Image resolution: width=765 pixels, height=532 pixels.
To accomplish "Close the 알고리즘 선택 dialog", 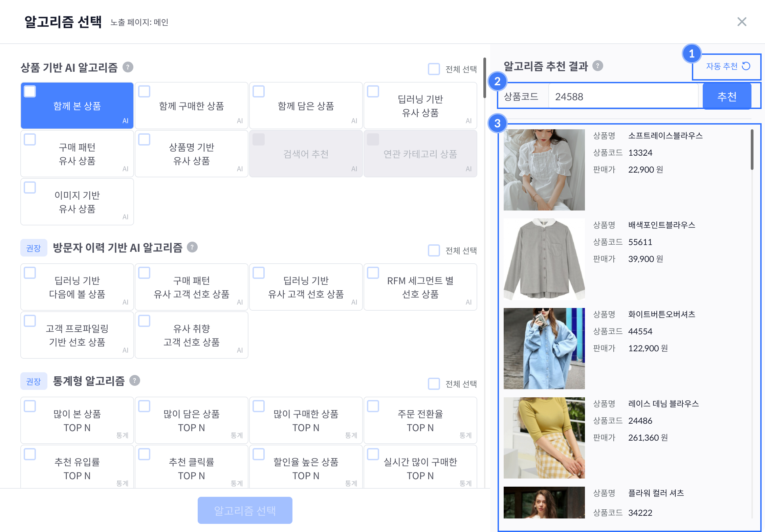I will click(x=742, y=22).
